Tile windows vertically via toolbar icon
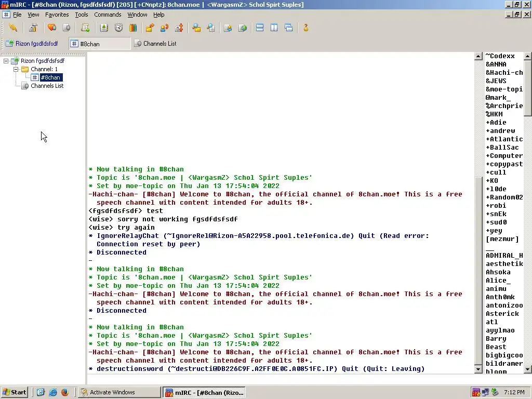The height and width of the screenshot is (399, 532). click(274, 28)
